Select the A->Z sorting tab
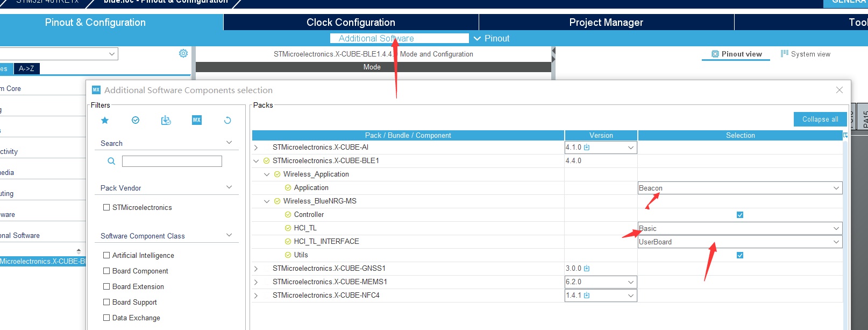The height and width of the screenshot is (330, 868). click(x=26, y=68)
